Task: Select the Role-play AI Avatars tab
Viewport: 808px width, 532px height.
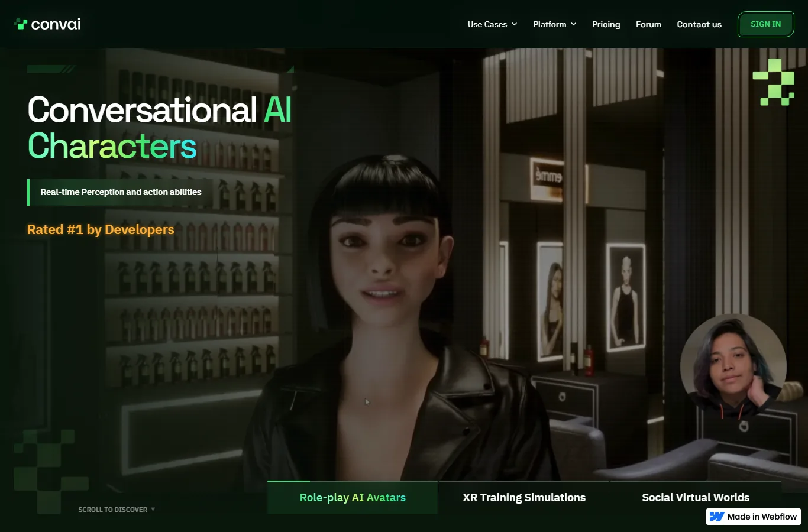Action: coord(353,497)
